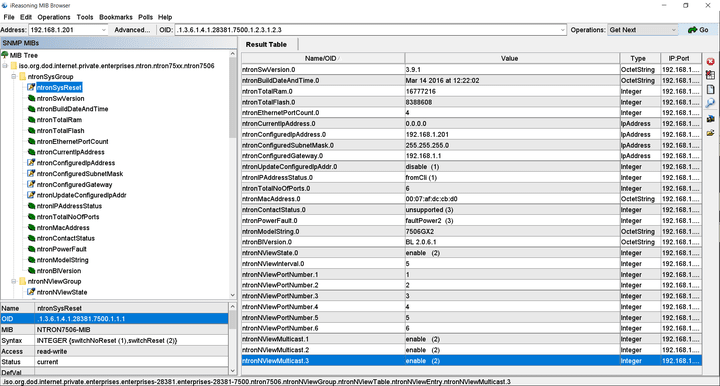
Task: Click the green leaf icon beside ntronSwVersion
Action: tap(31, 98)
